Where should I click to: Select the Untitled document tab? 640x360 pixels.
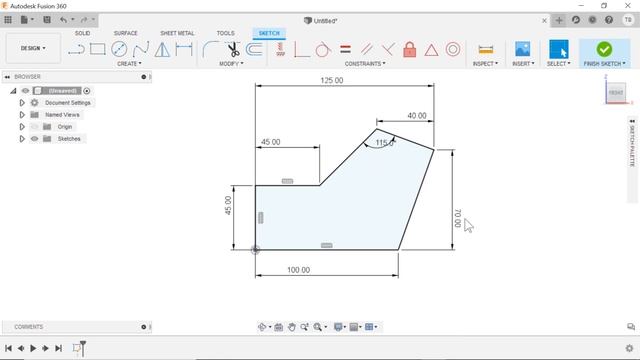point(320,20)
